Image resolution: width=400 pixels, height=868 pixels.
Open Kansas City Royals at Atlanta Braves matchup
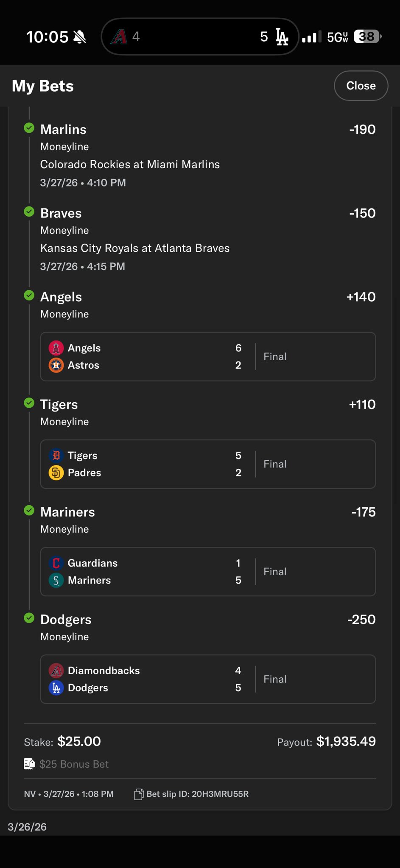click(135, 248)
